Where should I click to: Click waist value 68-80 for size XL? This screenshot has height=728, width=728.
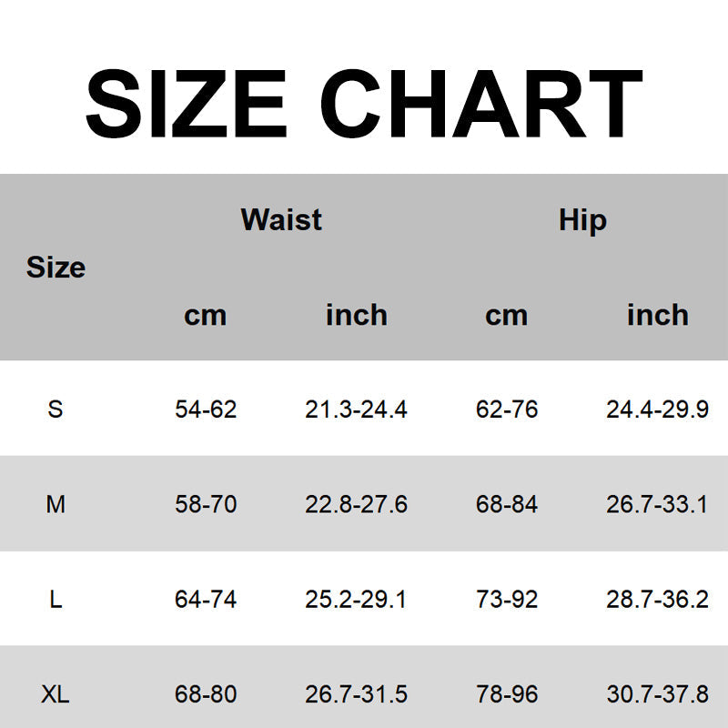pyautogui.click(x=206, y=695)
